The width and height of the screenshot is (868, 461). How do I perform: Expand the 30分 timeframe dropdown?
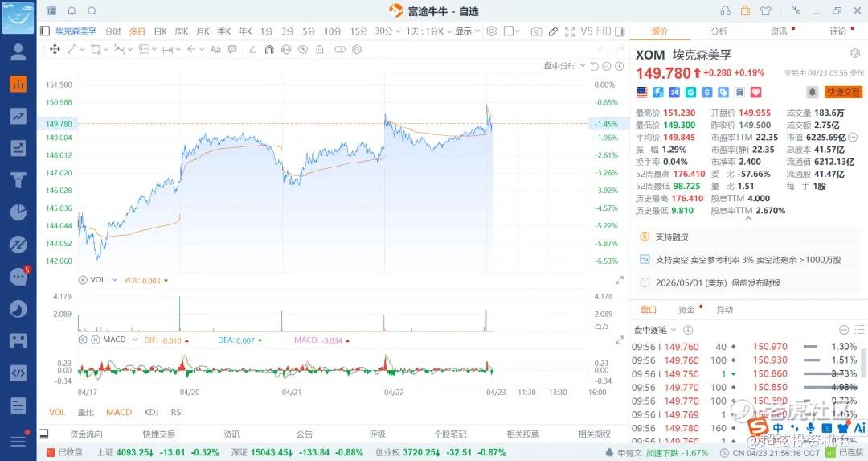click(x=387, y=31)
